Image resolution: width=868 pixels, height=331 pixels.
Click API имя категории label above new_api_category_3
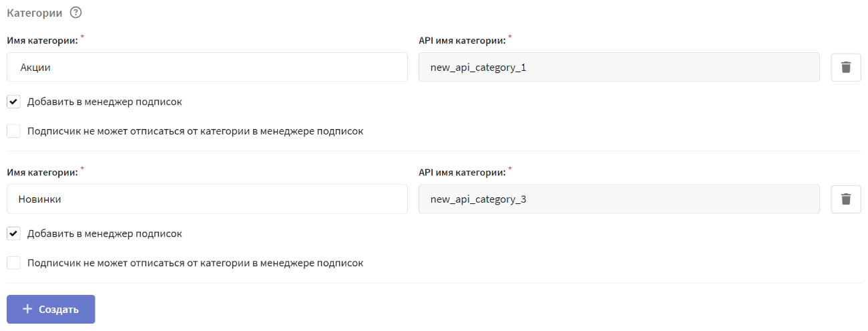(x=461, y=172)
